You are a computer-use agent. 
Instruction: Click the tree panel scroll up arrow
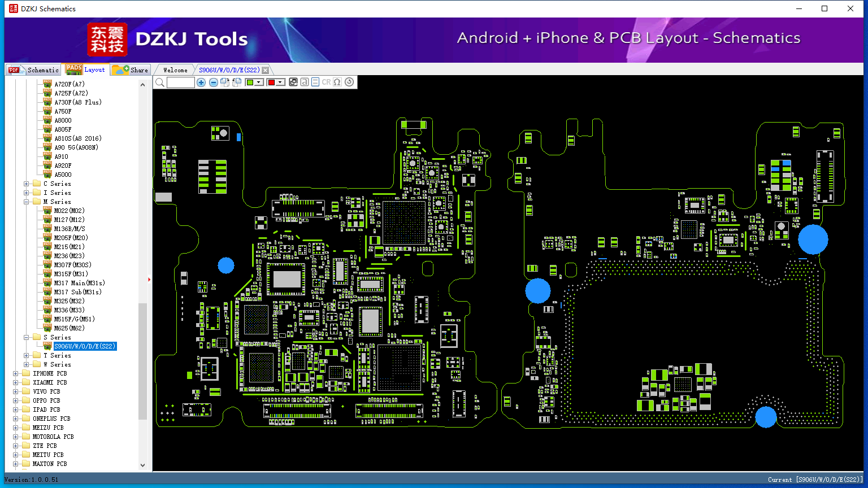click(142, 84)
